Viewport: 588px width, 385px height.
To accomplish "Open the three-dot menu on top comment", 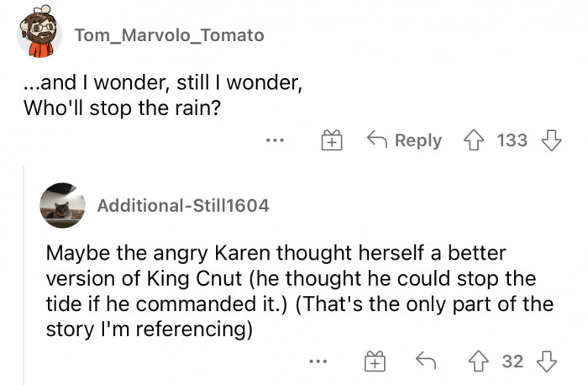I will pos(275,140).
